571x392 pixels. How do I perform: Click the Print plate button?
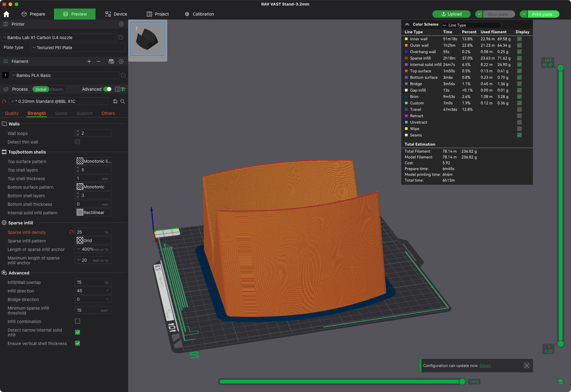(543, 14)
